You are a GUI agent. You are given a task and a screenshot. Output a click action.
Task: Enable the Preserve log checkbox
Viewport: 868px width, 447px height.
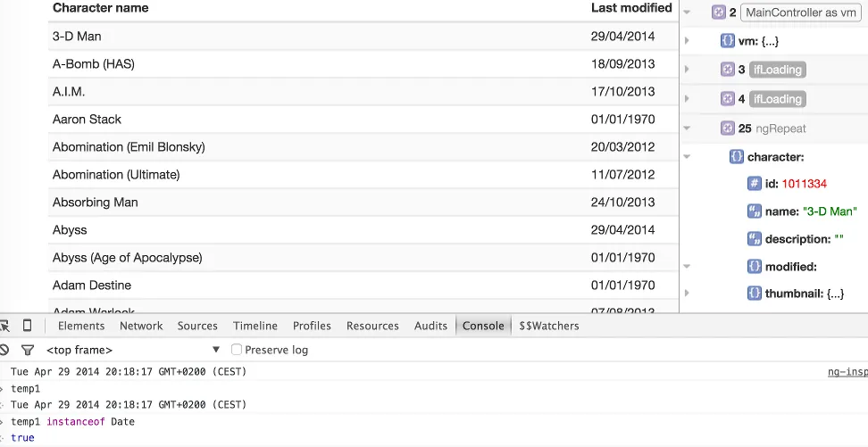[x=237, y=350]
